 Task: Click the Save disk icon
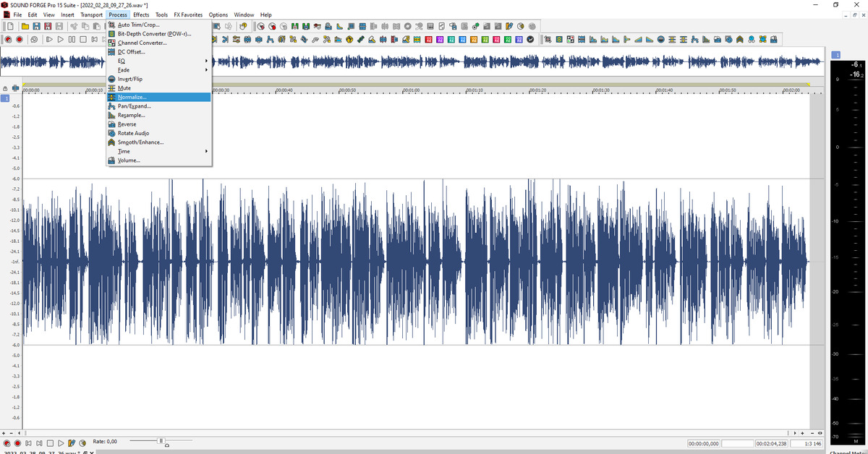click(35, 27)
